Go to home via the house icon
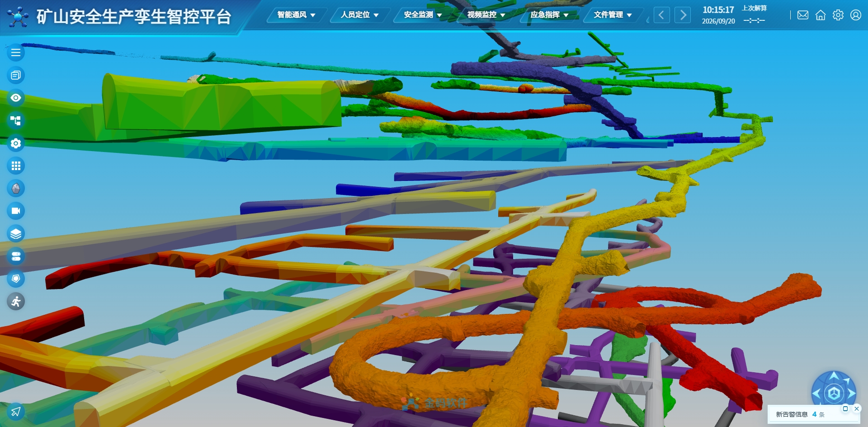Image resolution: width=868 pixels, height=427 pixels. [821, 15]
